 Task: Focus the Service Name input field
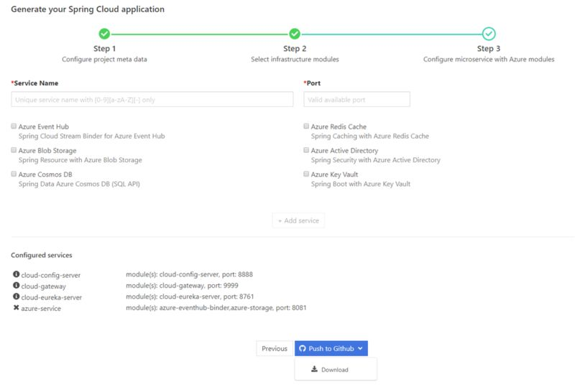pos(152,99)
